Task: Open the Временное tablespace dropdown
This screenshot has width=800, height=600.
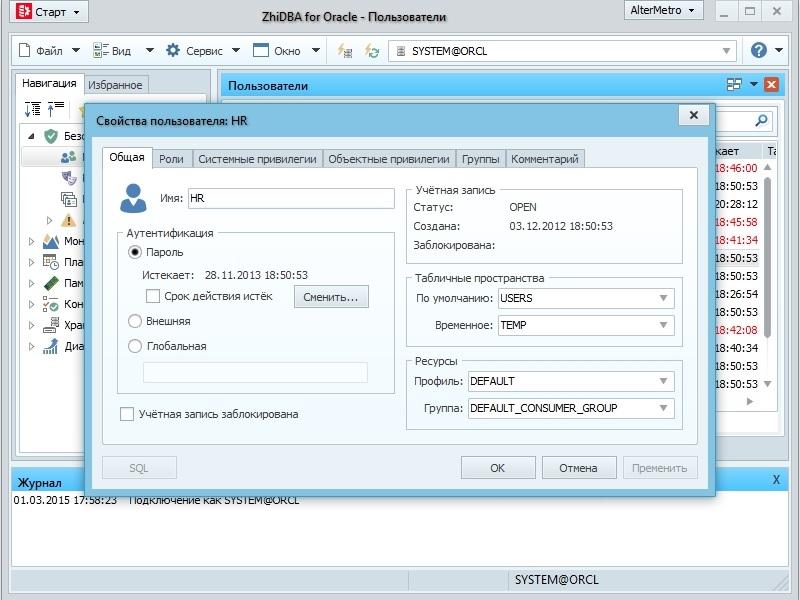Action: (586, 326)
